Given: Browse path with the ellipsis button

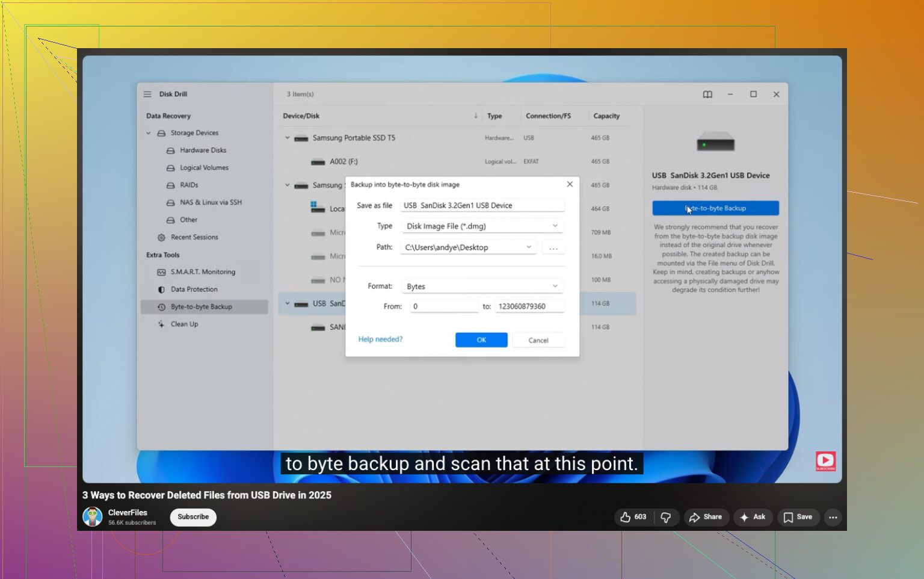Looking at the screenshot, I should 553,247.
